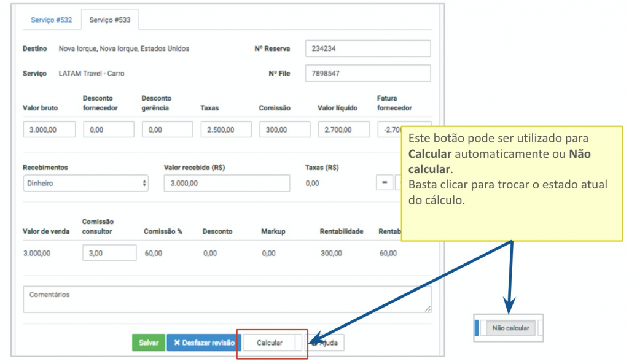The width and height of the screenshot is (629, 364).
Task: Edit the Taxas field 2.500,00
Action: 226,130
